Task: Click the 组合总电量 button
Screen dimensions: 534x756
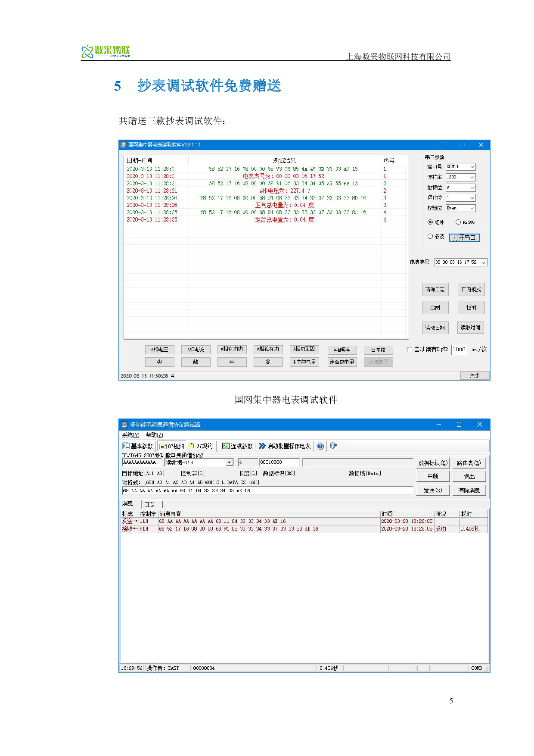Action: point(342,362)
